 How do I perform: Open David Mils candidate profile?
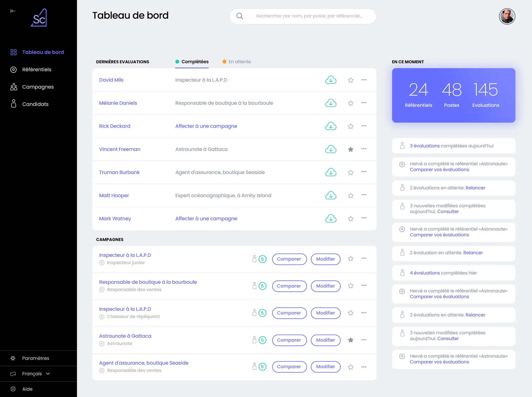point(111,80)
